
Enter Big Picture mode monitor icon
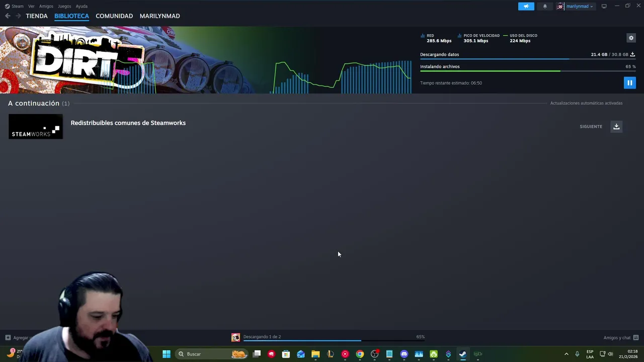point(604,6)
